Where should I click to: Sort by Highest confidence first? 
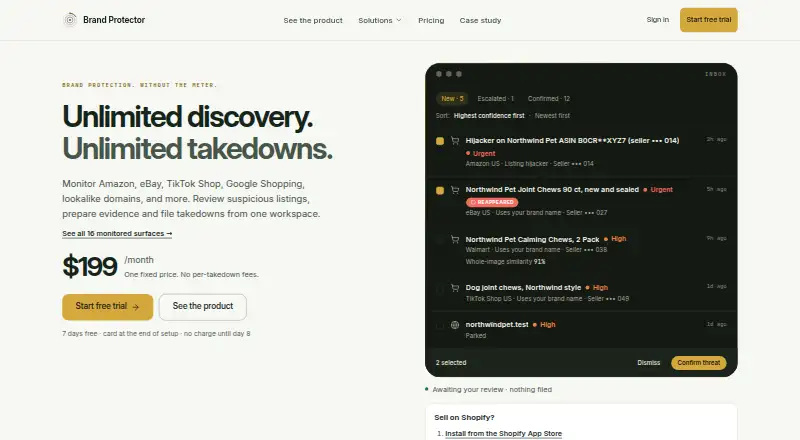[x=489, y=116]
